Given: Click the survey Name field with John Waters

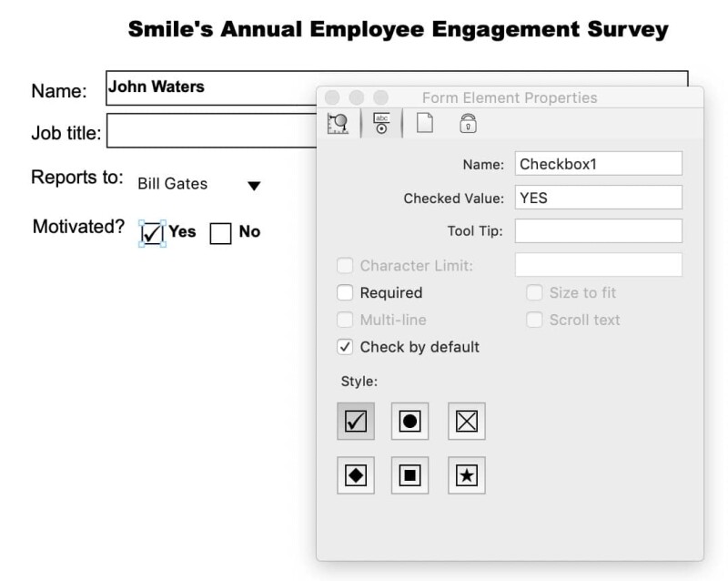Looking at the screenshot, I should pos(211,88).
